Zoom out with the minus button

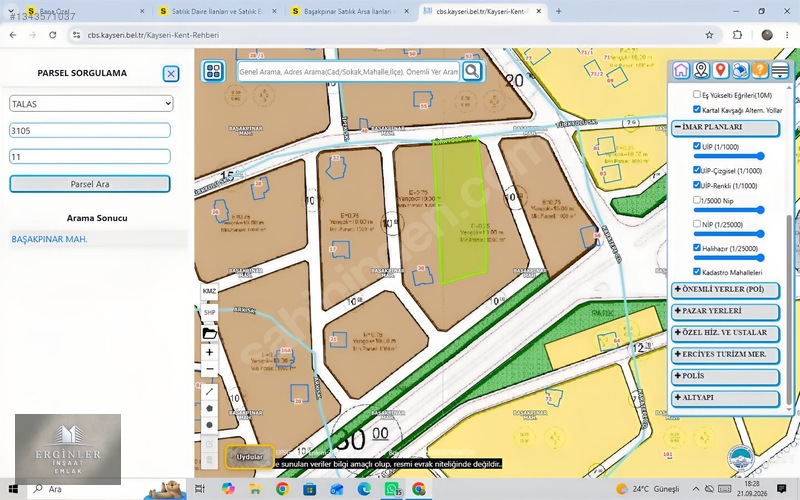point(209,369)
